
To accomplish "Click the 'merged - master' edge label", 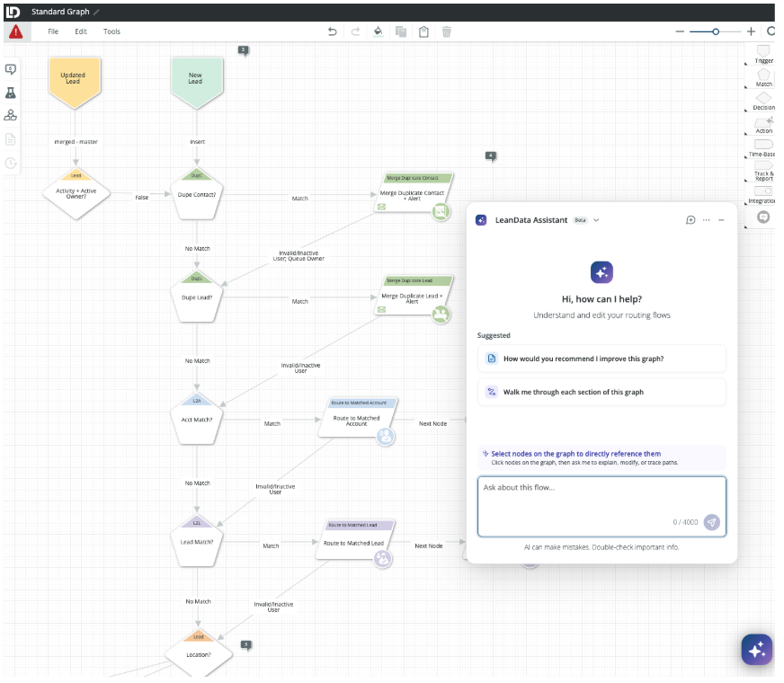I will pos(76,142).
